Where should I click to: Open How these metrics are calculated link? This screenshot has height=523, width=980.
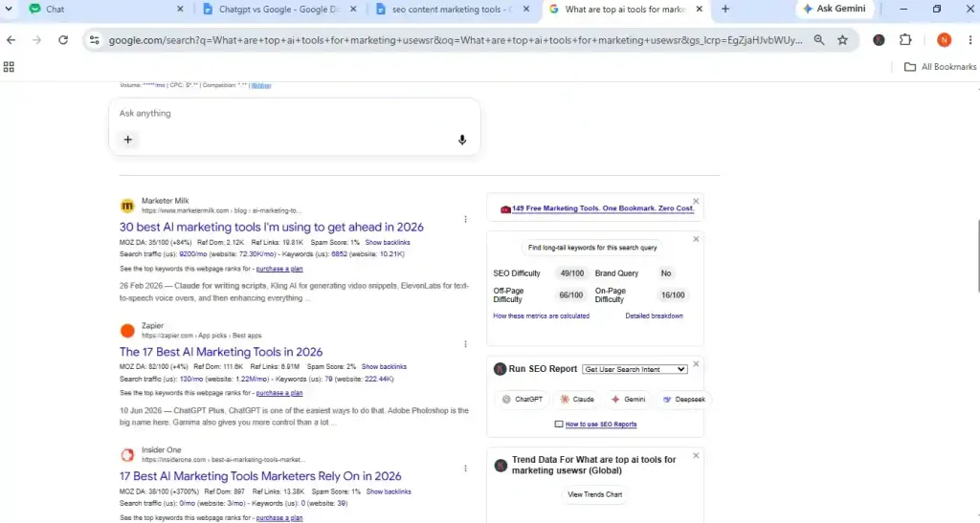pyautogui.click(x=542, y=316)
